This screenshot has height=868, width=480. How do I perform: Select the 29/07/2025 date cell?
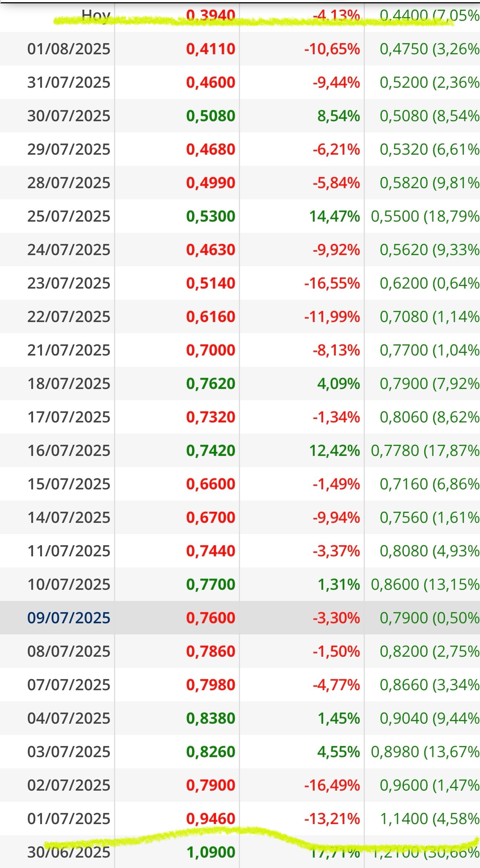point(69,150)
